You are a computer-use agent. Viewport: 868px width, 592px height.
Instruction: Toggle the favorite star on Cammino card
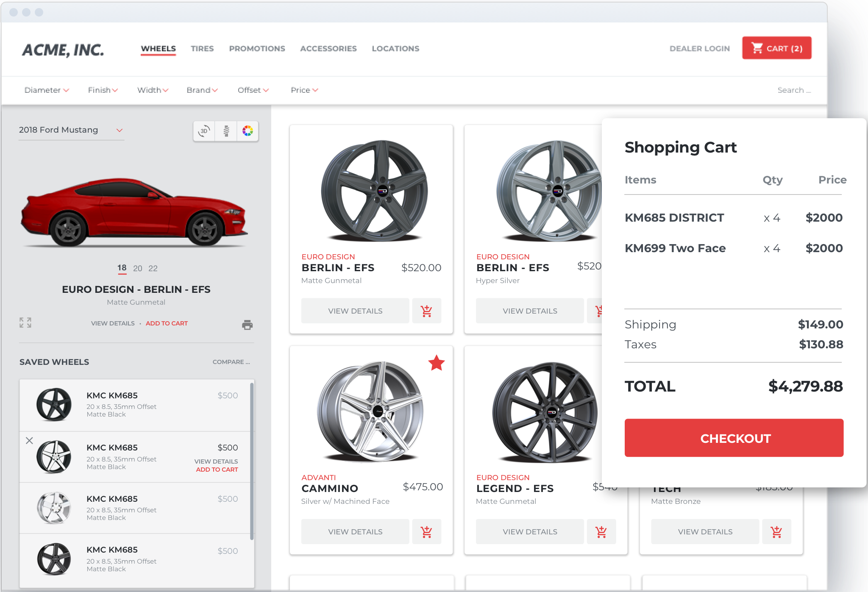pyautogui.click(x=437, y=363)
